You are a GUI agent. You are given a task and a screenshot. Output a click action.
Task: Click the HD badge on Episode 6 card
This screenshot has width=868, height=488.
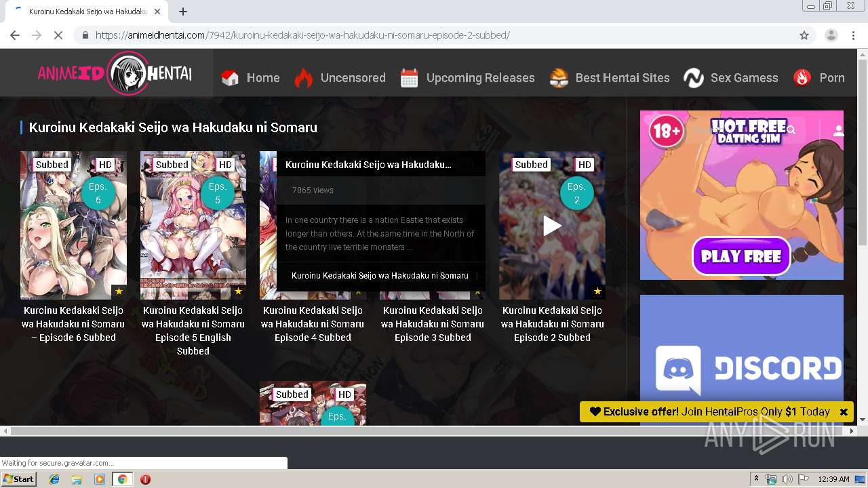click(x=105, y=165)
